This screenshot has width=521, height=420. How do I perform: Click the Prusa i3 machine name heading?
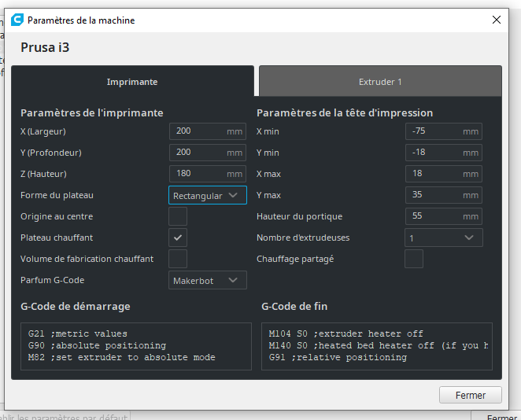tap(45, 47)
